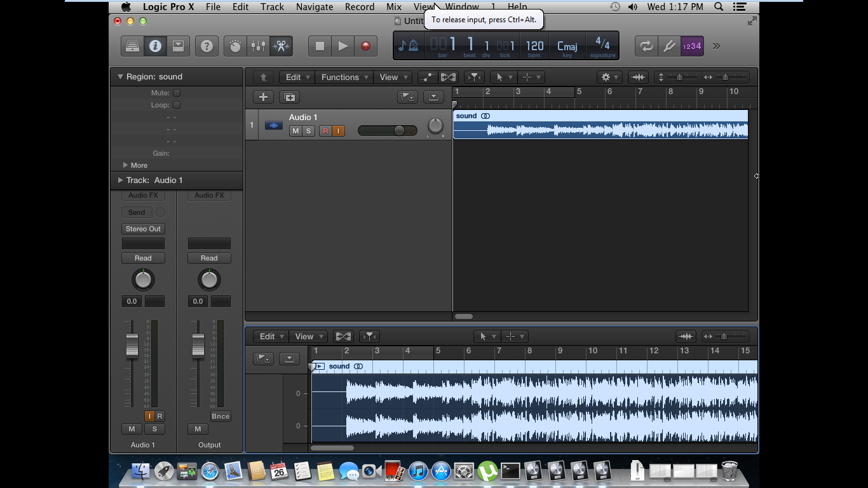Expand the More section in region inspector
Screen dimensions: 868x488
126,165
